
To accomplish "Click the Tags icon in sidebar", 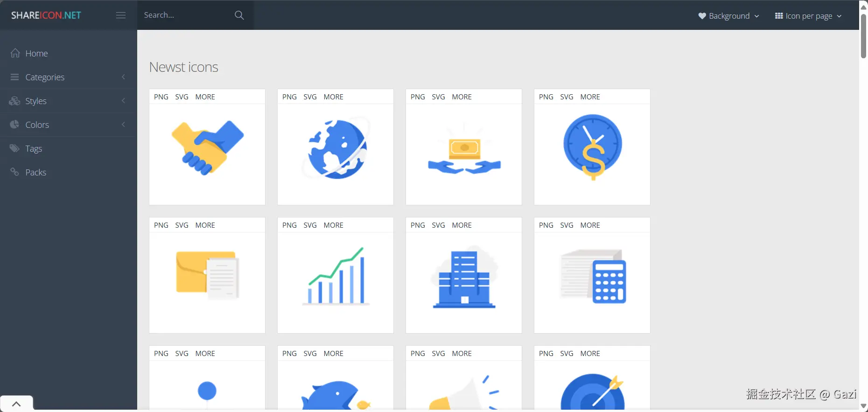I will [15, 148].
